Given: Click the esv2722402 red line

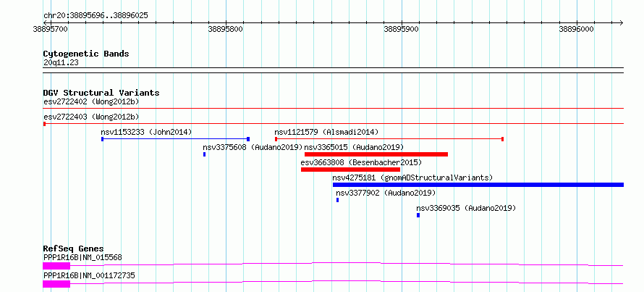Looking at the screenshot, I should pyautogui.click(x=334, y=109).
